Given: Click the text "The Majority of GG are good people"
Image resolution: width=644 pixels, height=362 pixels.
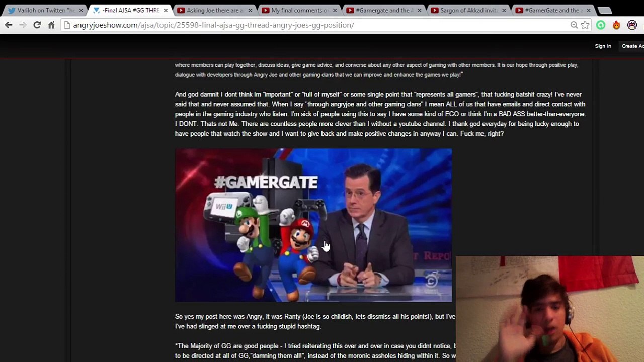Looking at the screenshot, I should pos(229,346).
